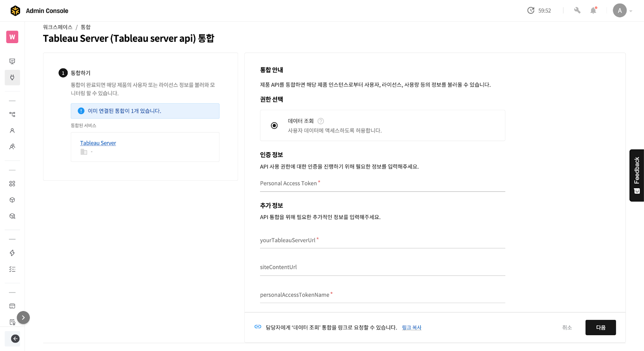Open the card billing icon in sidebar
Screen dimensions: 644x351
click(x=12, y=306)
